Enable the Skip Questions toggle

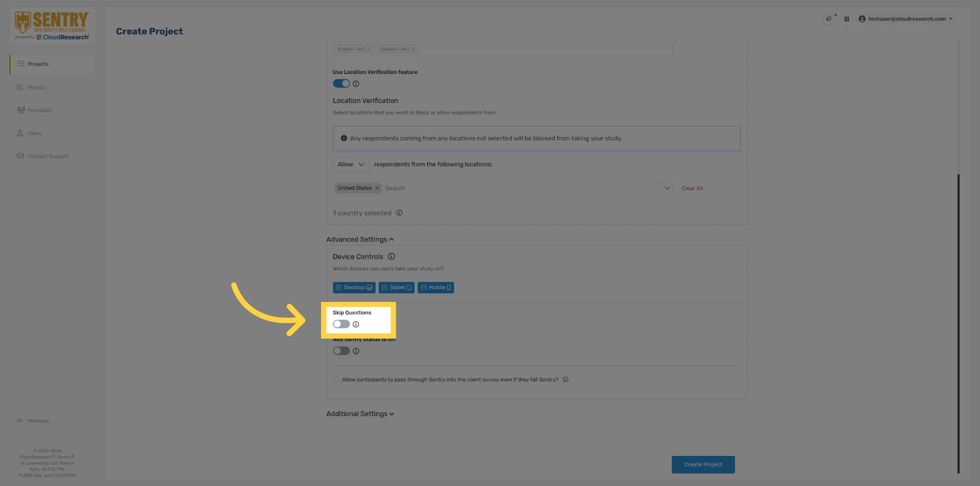coord(341,324)
